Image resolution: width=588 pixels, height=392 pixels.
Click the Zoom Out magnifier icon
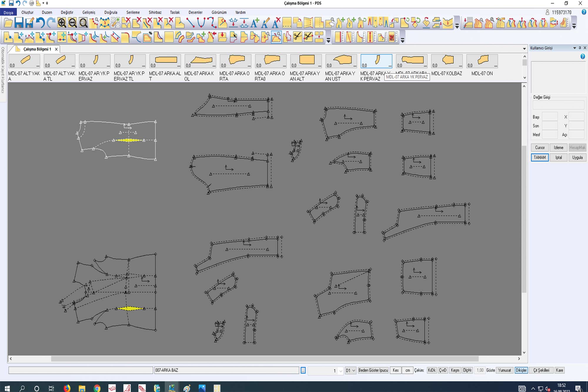tap(72, 23)
